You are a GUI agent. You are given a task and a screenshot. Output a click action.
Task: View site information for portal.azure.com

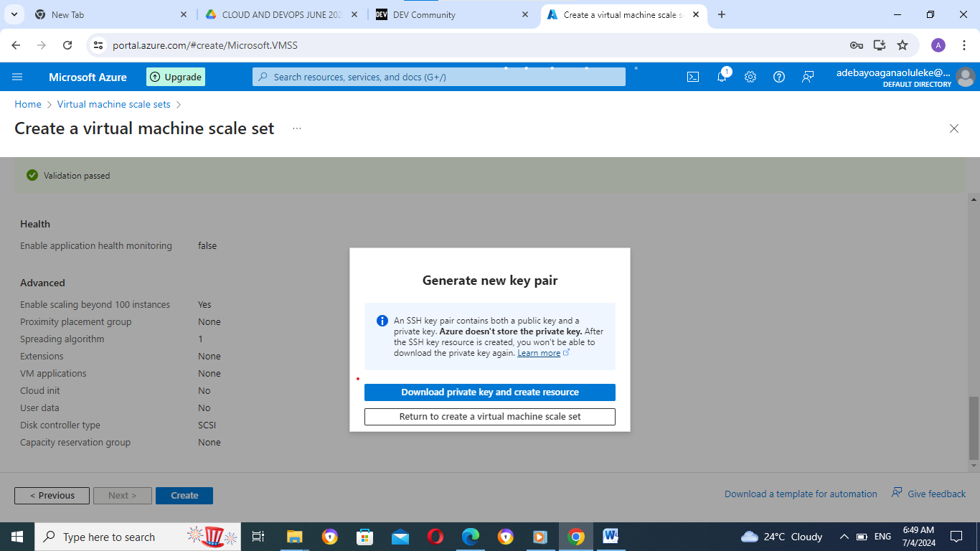click(99, 45)
